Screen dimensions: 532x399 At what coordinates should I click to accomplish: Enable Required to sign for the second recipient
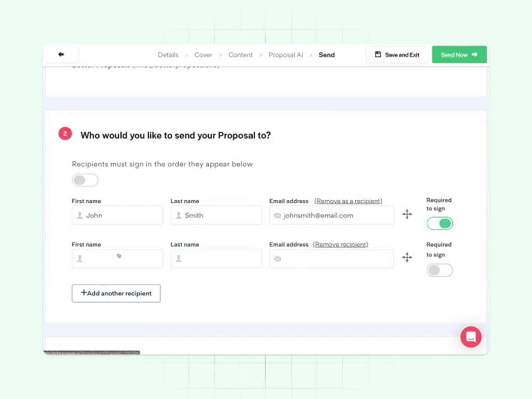(x=440, y=270)
